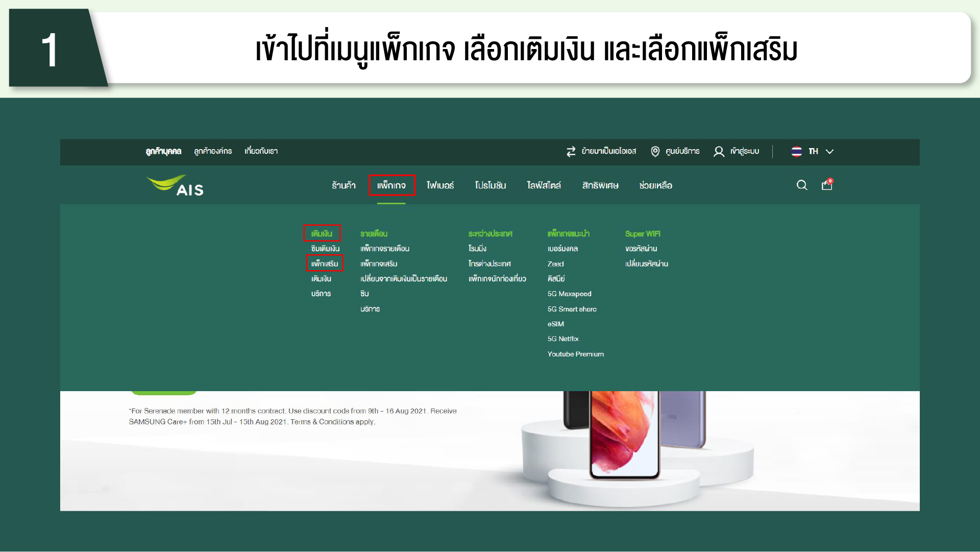Click the Thai flag icon
This screenshot has height=552, width=980.
click(796, 152)
